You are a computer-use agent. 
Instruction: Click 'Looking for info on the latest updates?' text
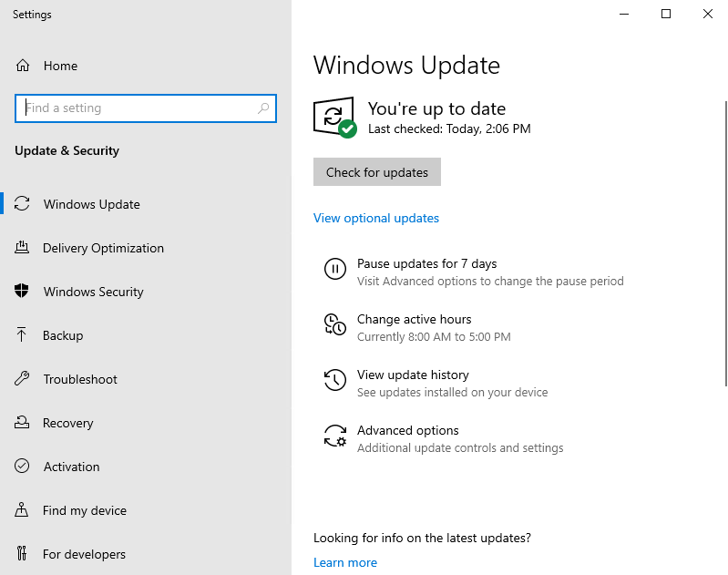tap(422, 538)
